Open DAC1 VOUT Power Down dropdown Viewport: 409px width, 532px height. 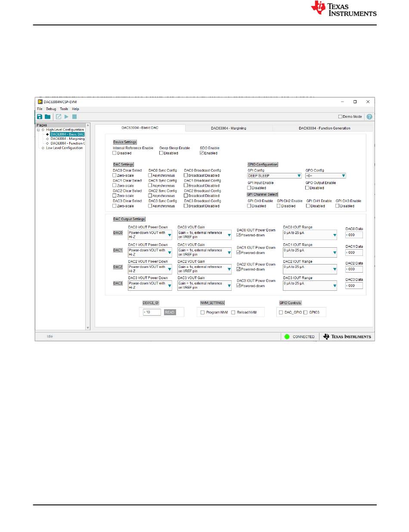(150, 252)
